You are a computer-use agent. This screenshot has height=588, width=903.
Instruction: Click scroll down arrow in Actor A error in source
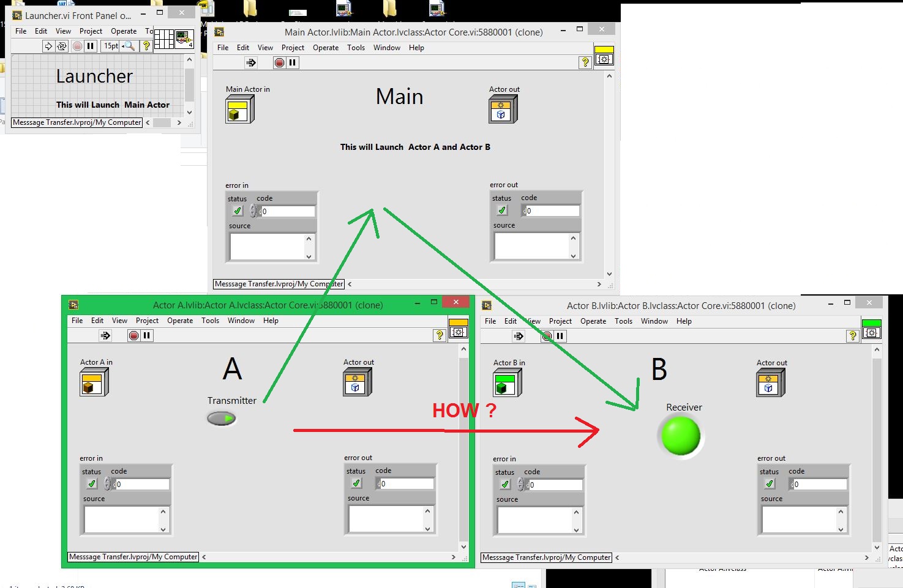click(163, 529)
